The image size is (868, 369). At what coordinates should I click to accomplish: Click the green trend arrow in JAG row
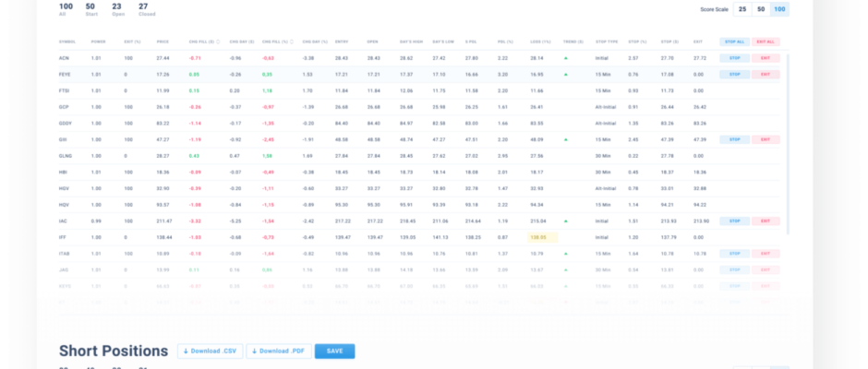(566, 270)
